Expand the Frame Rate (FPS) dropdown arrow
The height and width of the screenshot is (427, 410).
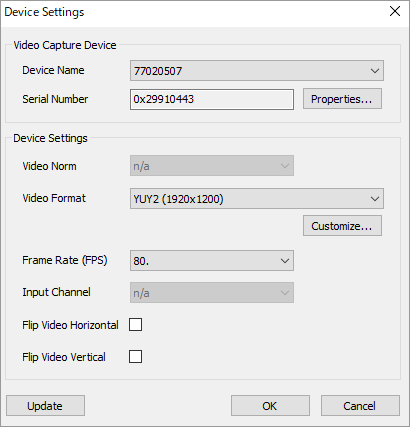point(285,261)
